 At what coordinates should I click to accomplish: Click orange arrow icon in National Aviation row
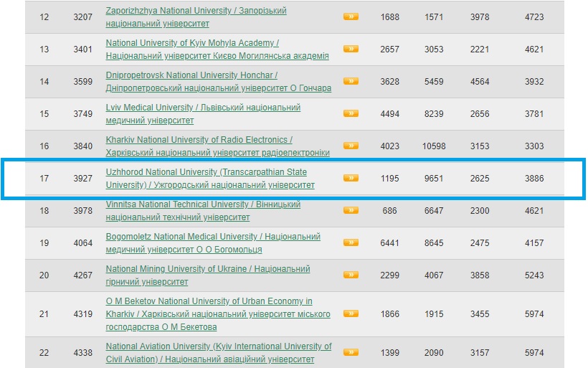pos(351,352)
